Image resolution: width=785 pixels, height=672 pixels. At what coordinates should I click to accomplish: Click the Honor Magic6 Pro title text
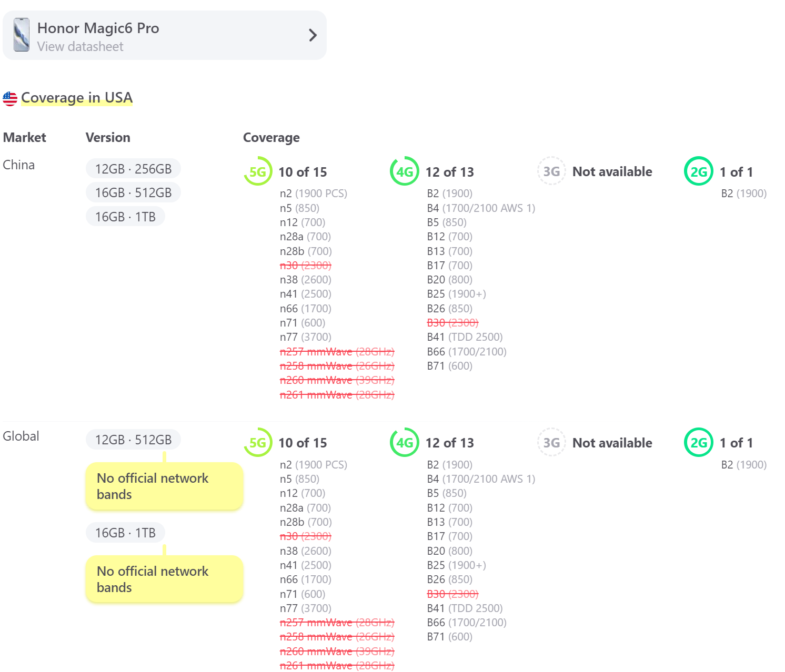point(98,28)
